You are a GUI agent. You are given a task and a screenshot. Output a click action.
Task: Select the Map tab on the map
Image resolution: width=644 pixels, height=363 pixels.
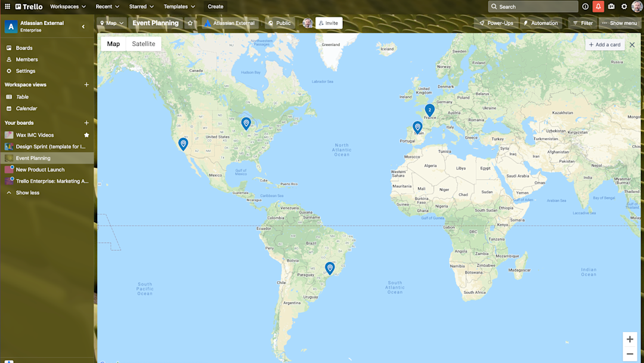coord(113,44)
